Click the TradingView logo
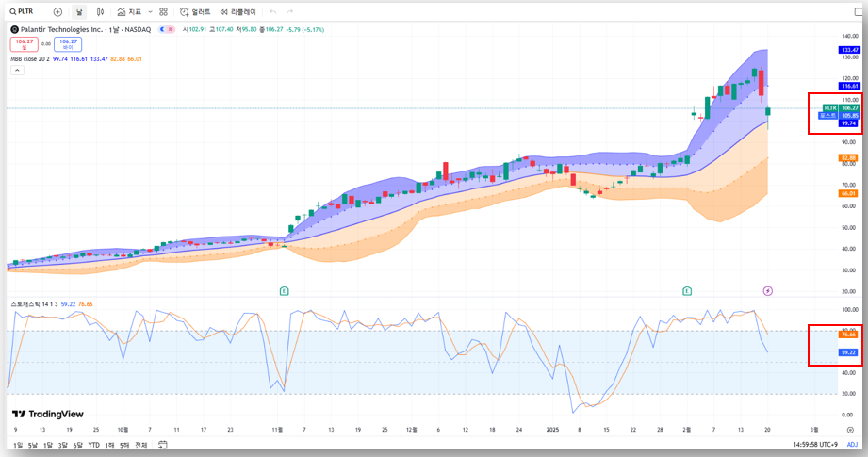Image resolution: width=868 pixels, height=457 pixels. pos(48,414)
